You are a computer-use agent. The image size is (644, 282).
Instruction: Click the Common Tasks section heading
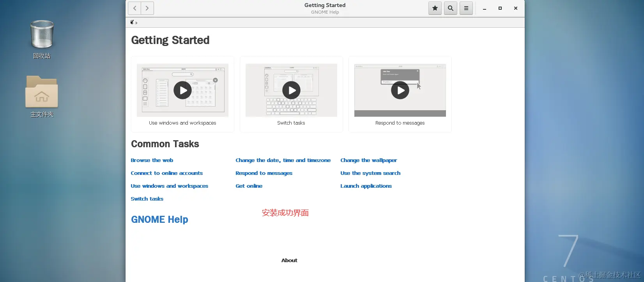165,144
